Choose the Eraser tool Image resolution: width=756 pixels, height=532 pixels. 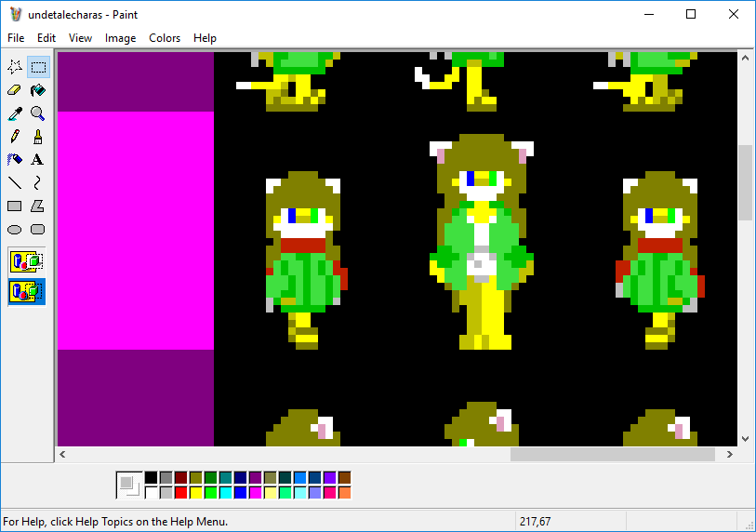[x=15, y=89]
